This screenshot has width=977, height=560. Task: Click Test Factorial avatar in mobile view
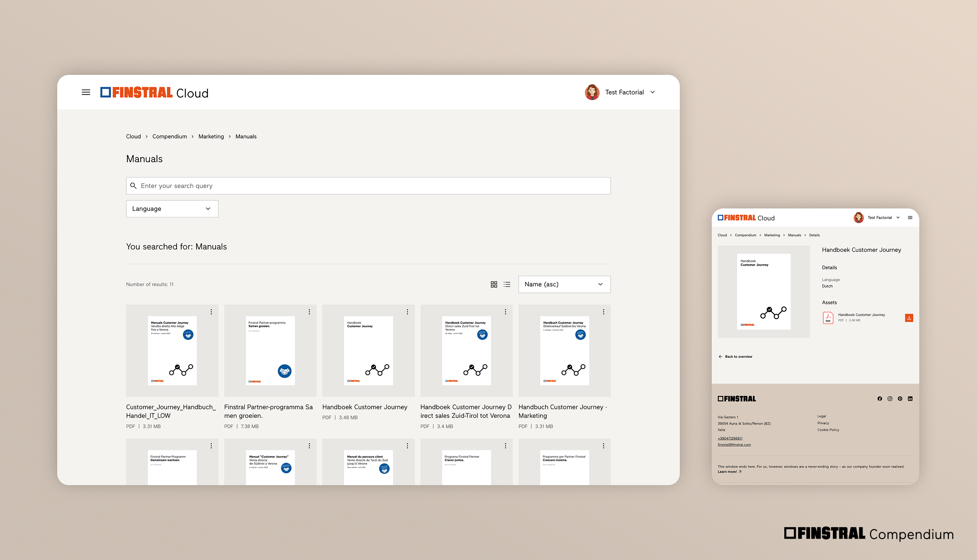coord(859,218)
